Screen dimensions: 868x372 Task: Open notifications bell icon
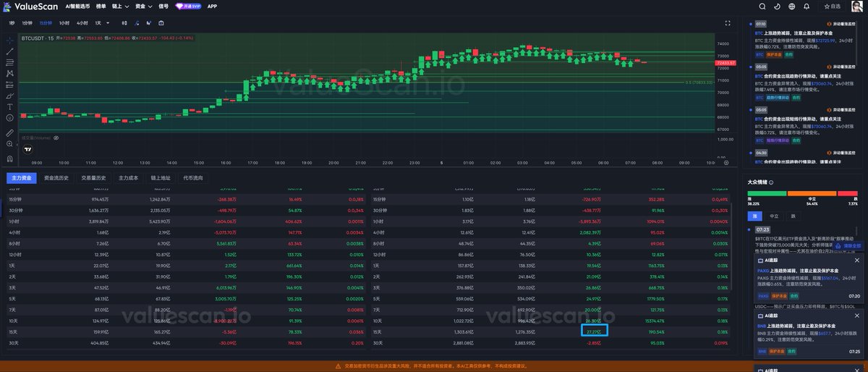coord(805,6)
